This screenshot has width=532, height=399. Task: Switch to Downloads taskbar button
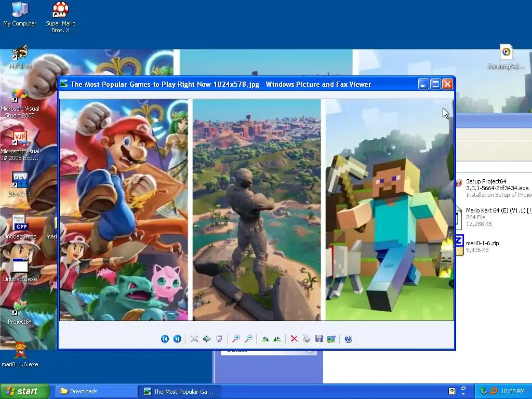tap(96, 391)
